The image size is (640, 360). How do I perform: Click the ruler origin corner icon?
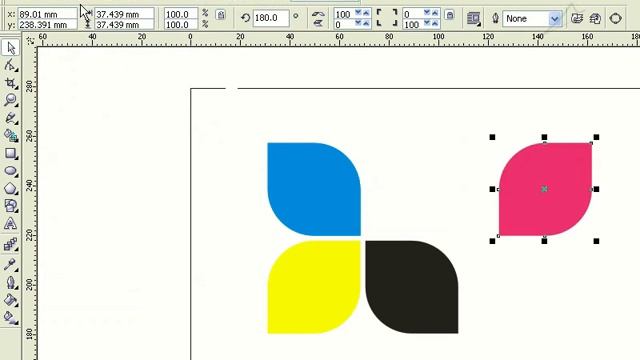point(30,40)
